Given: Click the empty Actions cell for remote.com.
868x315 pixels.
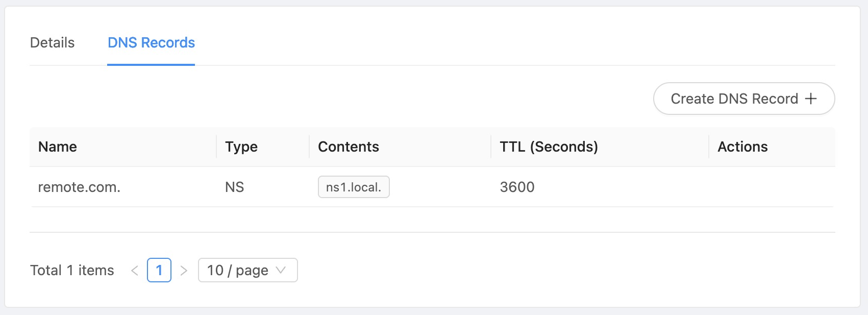Looking at the screenshot, I should click(x=771, y=187).
